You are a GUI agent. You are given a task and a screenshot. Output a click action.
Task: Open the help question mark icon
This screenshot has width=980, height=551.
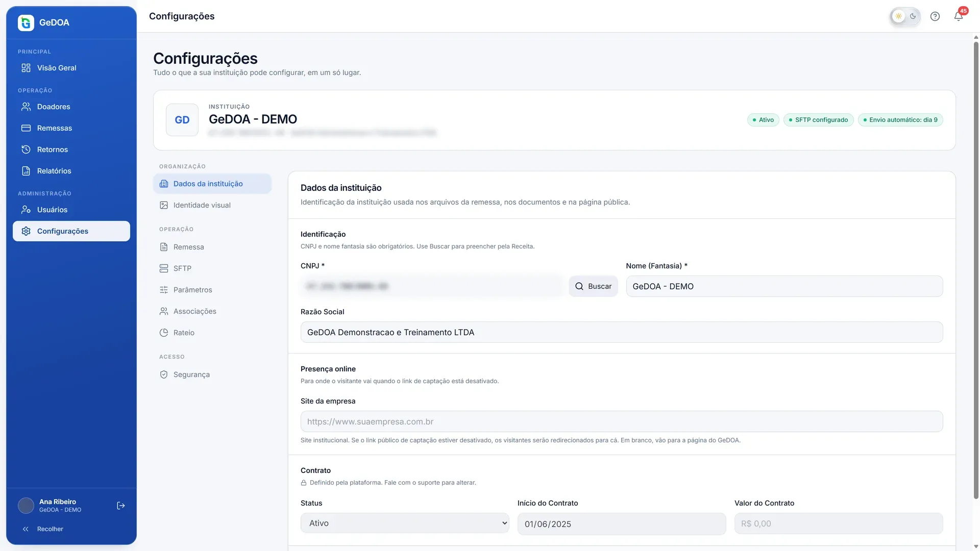(x=935, y=16)
